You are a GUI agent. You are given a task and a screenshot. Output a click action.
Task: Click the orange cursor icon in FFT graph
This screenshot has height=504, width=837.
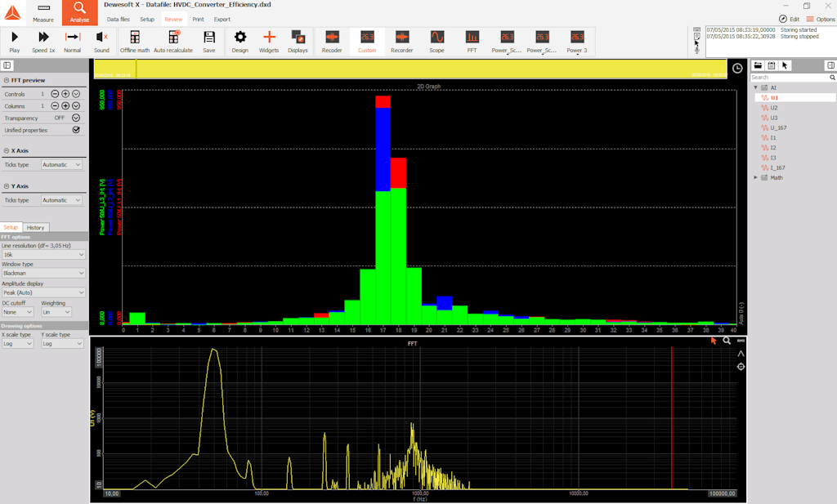714,341
